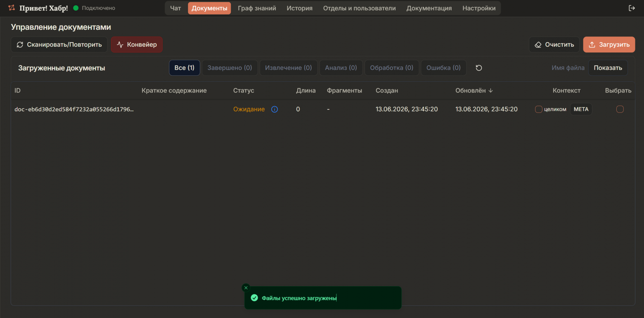Filter documents by Извлечение (0)
644x318 pixels.
[x=289, y=68]
